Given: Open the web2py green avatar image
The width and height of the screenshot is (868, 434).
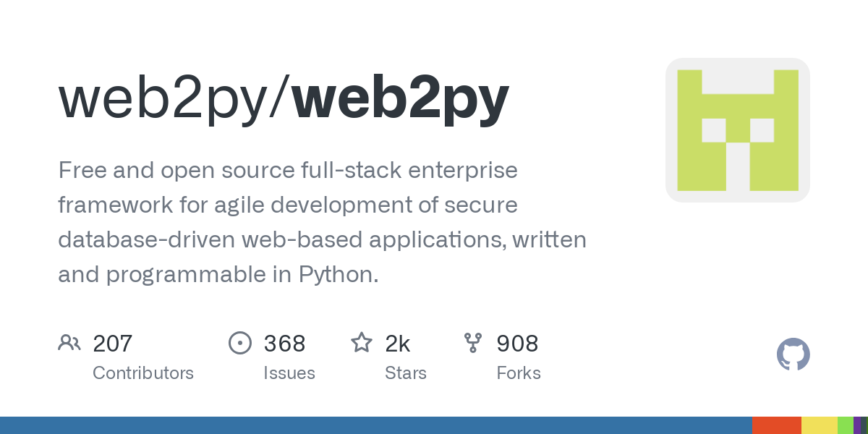Looking at the screenshot, I should (737, 130).
